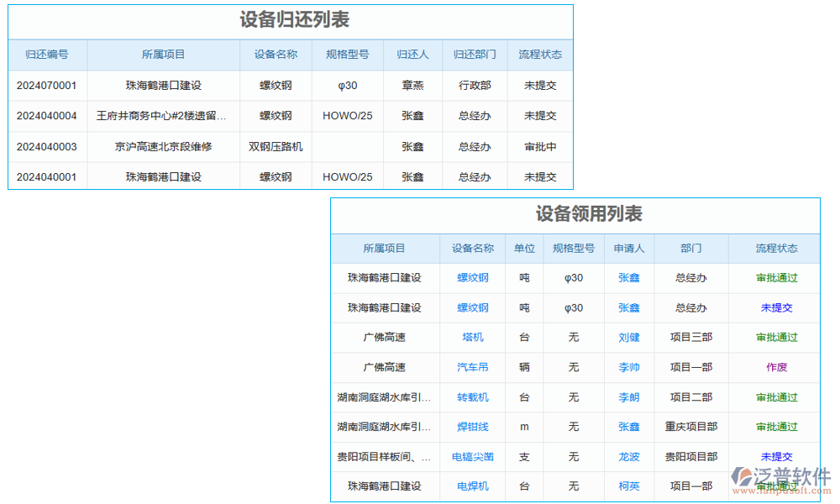Viewport: 840px width, 504px height.
Task: Sort by the 归还编号 column header
Action: click(48, 55)
